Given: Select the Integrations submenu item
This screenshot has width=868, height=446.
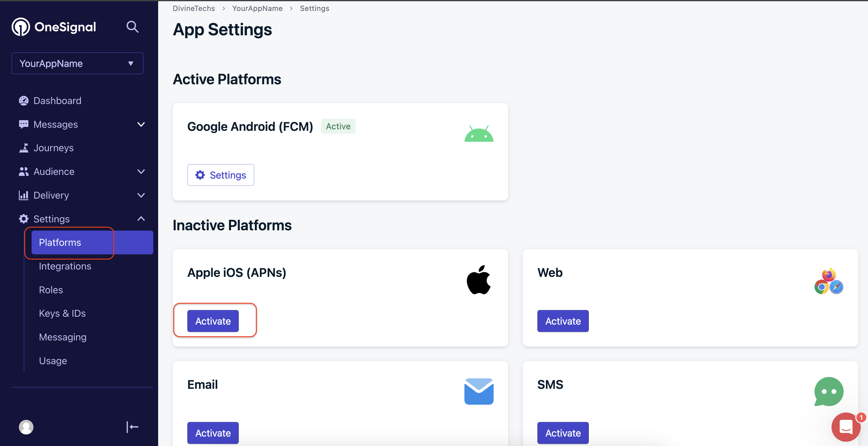Looking at the screenshot, I should pos(65,266).
